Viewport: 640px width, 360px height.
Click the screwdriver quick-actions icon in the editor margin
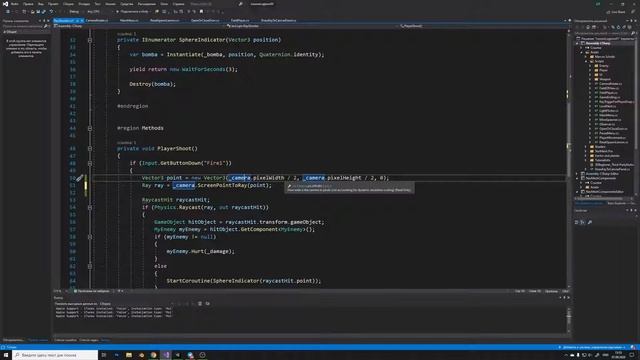pyautogui.click(x=80, y=178)
